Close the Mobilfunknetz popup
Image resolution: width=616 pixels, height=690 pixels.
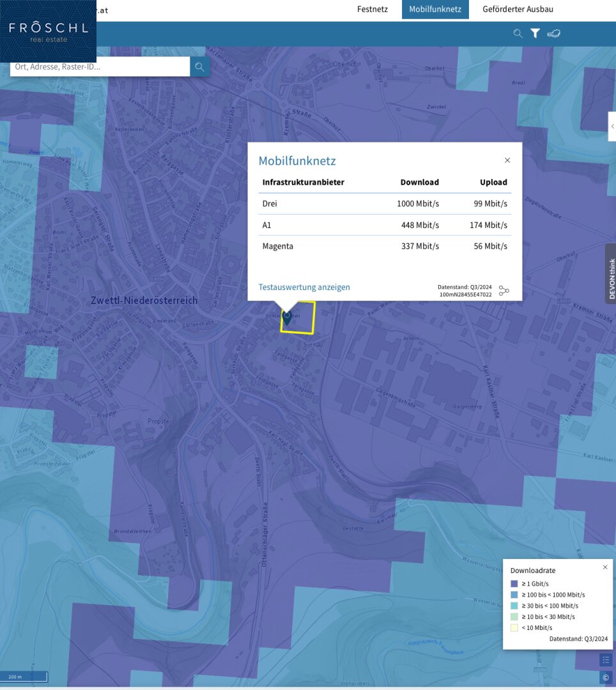[507, 160]
